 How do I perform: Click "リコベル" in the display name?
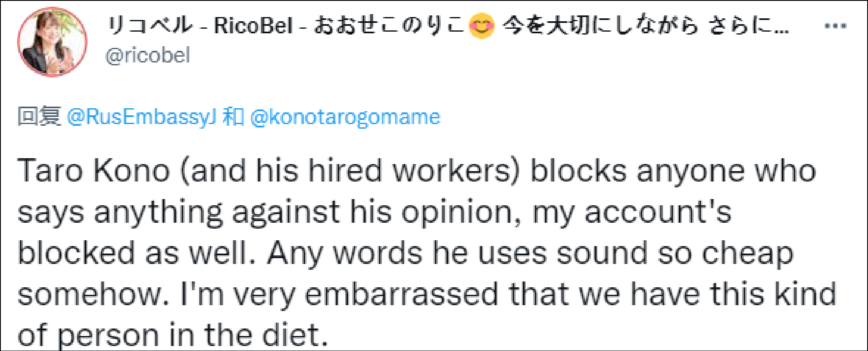(x=149, y=26)
